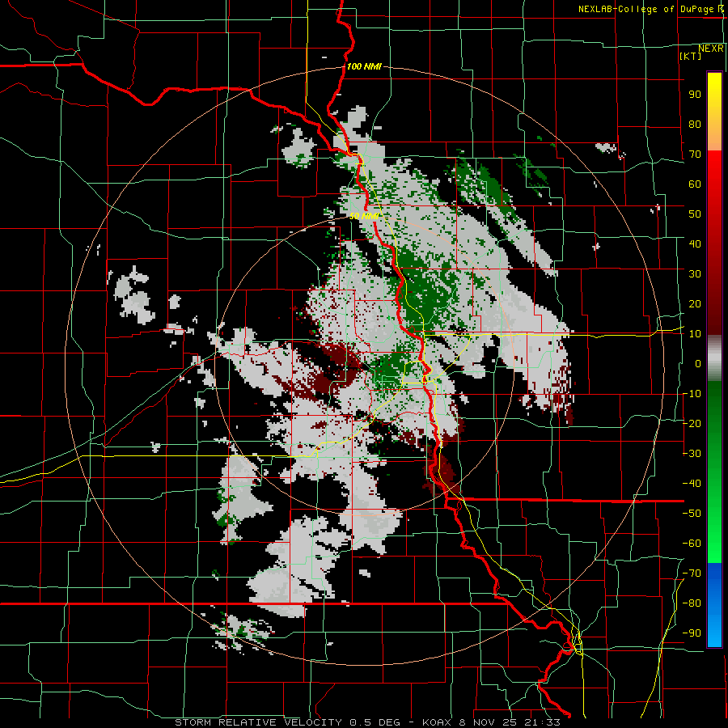Click the KOAX station identifier in the caption
Image resolution: width=728 pixels, height=728 pixels.
click(438, 722)
